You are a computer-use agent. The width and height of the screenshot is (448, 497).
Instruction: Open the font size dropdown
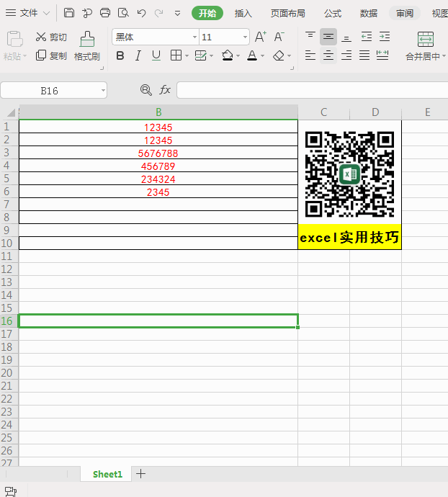click(x=245, y=37)
